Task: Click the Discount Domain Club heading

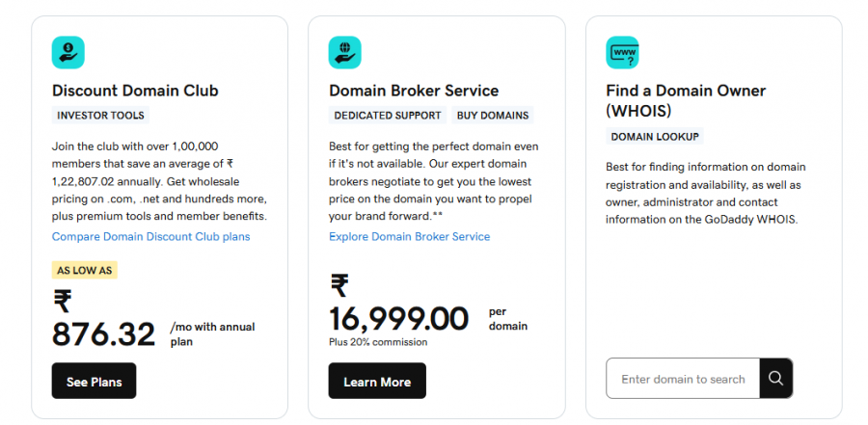Action: (135, 91)
